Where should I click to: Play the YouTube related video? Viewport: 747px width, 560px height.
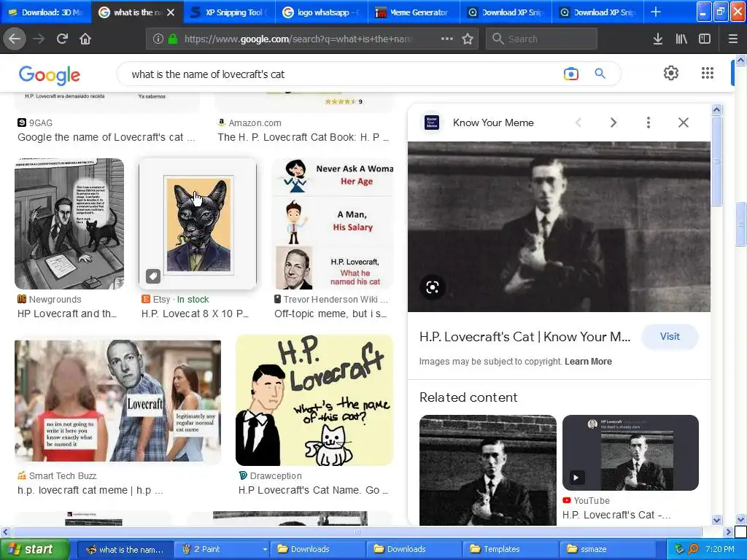576,477
